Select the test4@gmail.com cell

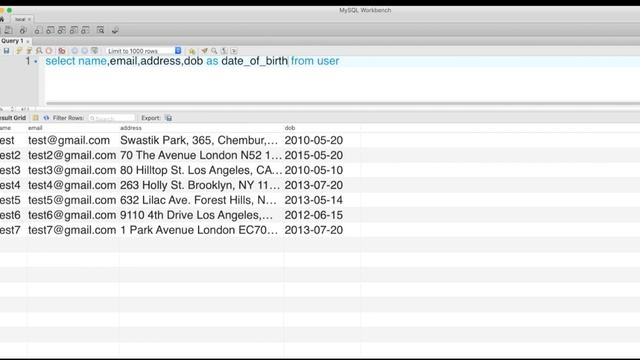[x=73, y=185]
